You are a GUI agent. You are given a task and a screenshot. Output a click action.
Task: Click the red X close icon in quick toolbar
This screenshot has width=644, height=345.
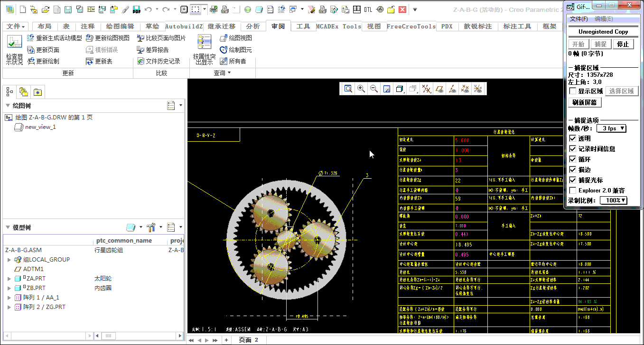coord(402,9)
